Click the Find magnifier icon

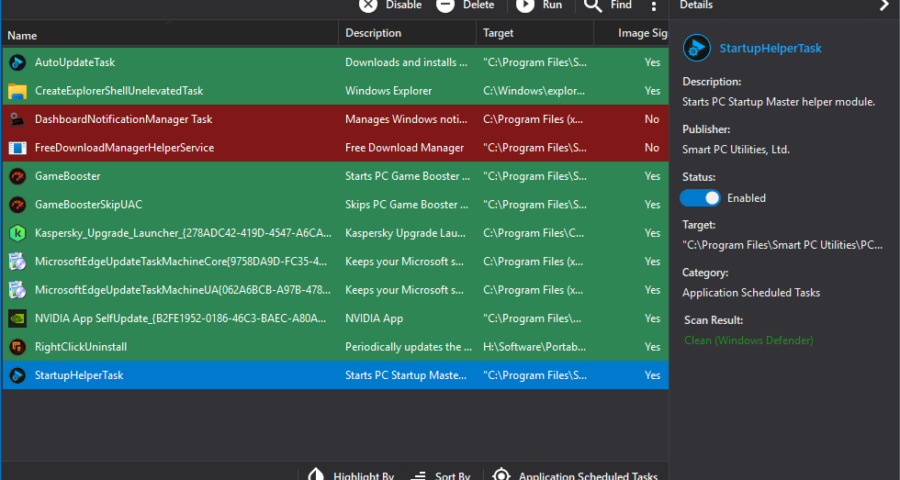tap(593, 5)
